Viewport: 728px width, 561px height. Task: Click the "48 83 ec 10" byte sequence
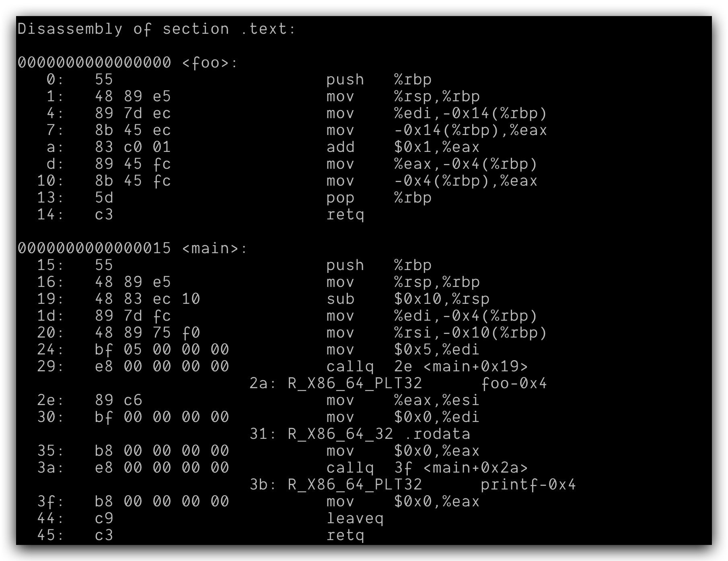[147, 299]
